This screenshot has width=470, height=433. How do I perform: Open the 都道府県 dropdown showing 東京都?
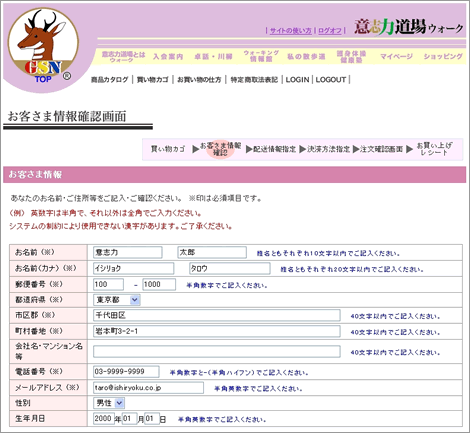[x=117, y=300]
